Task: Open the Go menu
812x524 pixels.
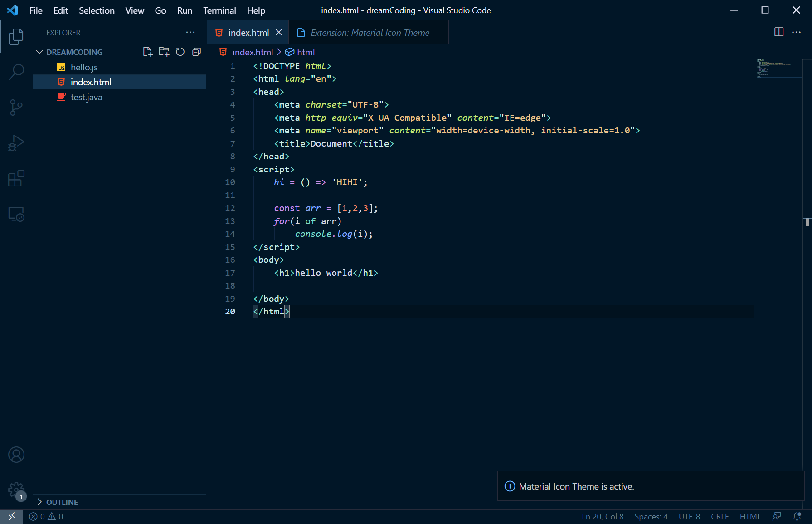Action: coord(160,10)
